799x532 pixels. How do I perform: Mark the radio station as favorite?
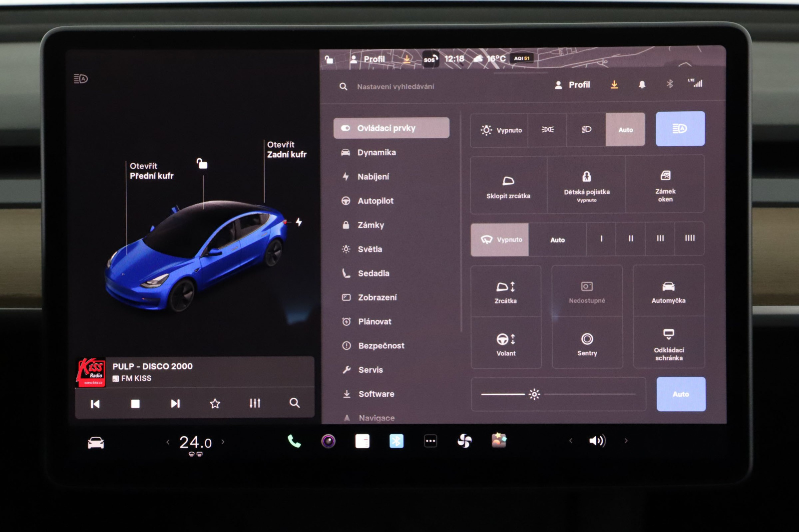pos(215,403)
